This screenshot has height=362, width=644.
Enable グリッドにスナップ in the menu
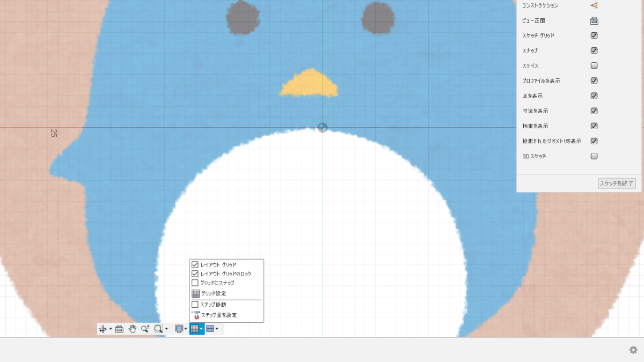tap(195, 283)
